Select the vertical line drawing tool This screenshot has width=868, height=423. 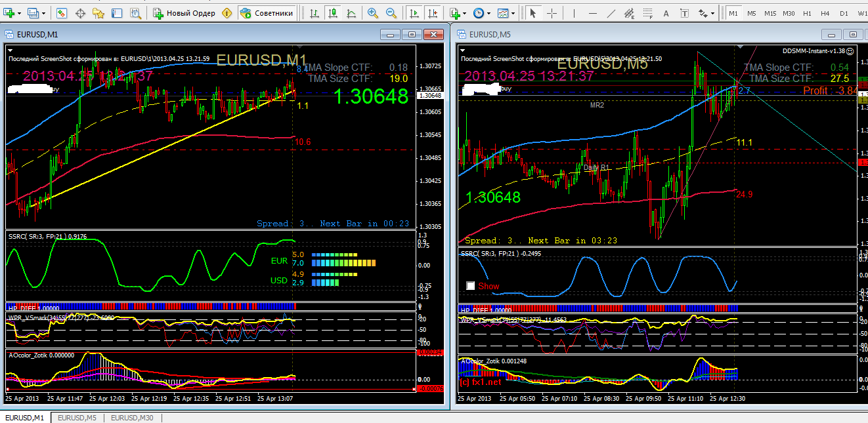[574, 12]
